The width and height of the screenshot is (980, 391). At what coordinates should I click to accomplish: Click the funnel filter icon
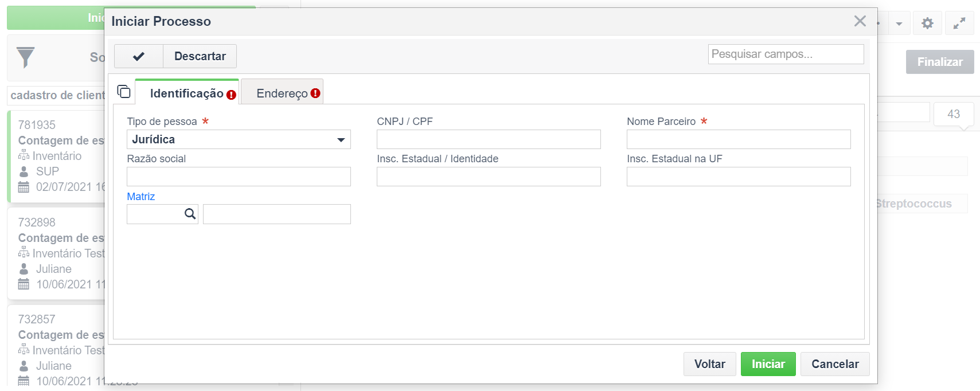pos(25,57)
